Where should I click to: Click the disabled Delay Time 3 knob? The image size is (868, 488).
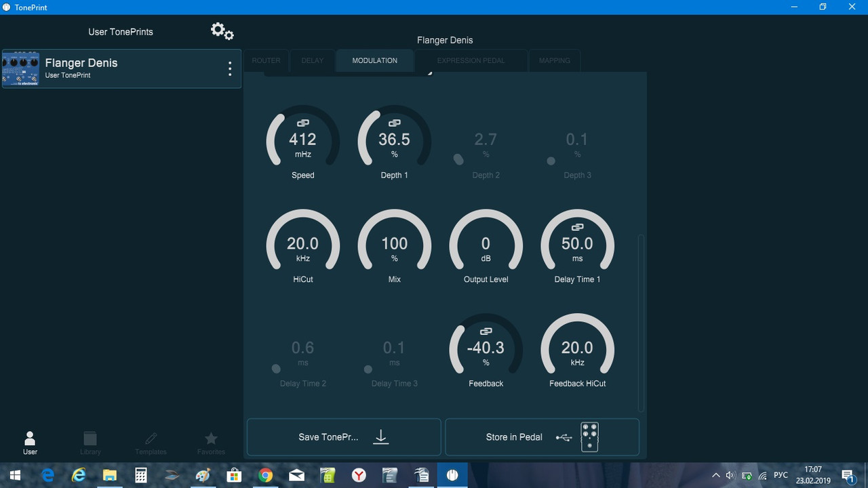(x=394, y=352)
